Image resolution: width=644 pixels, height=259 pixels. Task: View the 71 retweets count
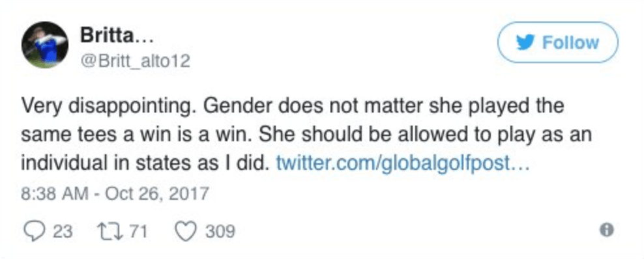[138, 232]
